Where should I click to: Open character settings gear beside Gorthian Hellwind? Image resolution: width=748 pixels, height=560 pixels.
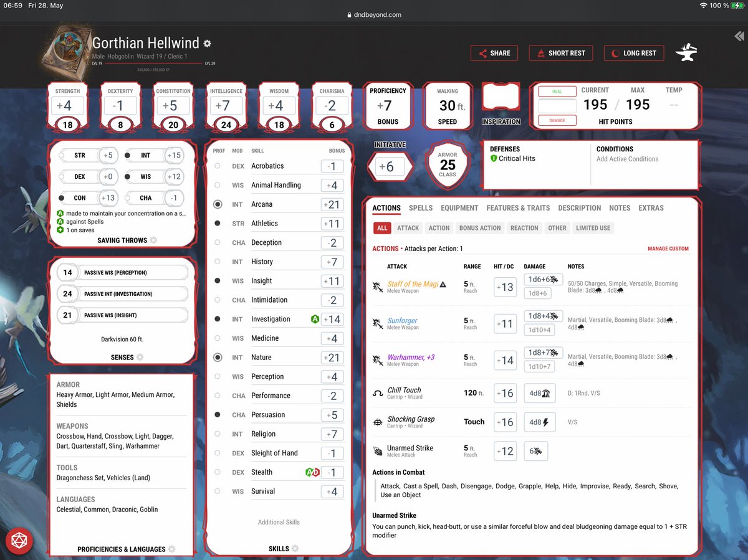208,44
